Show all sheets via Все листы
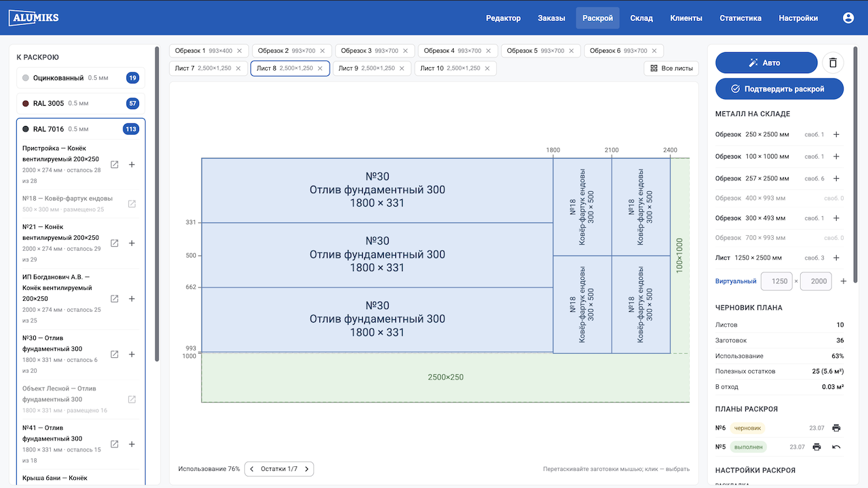 pos(671,68)
